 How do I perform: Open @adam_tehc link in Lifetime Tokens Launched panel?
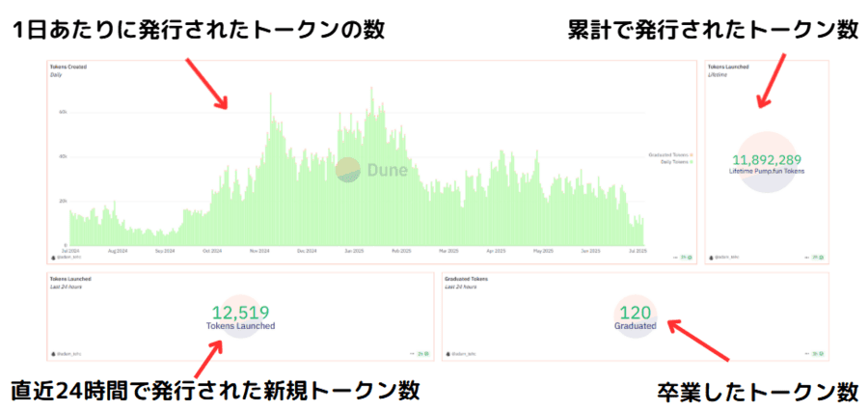[727, 258]
